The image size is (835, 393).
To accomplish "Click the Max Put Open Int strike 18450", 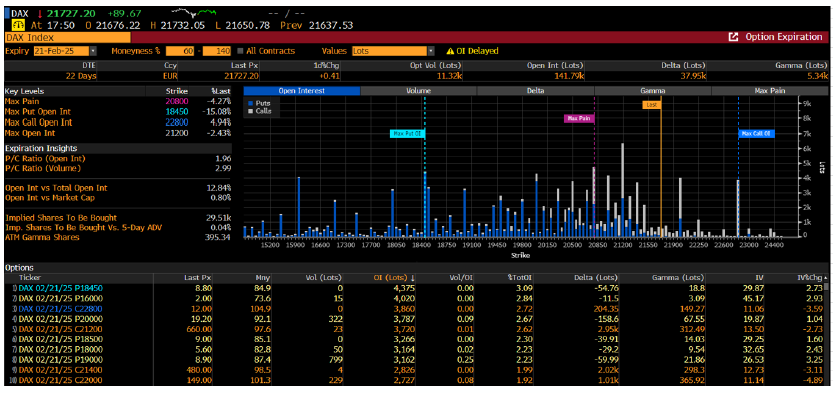I will click(178, 112).
